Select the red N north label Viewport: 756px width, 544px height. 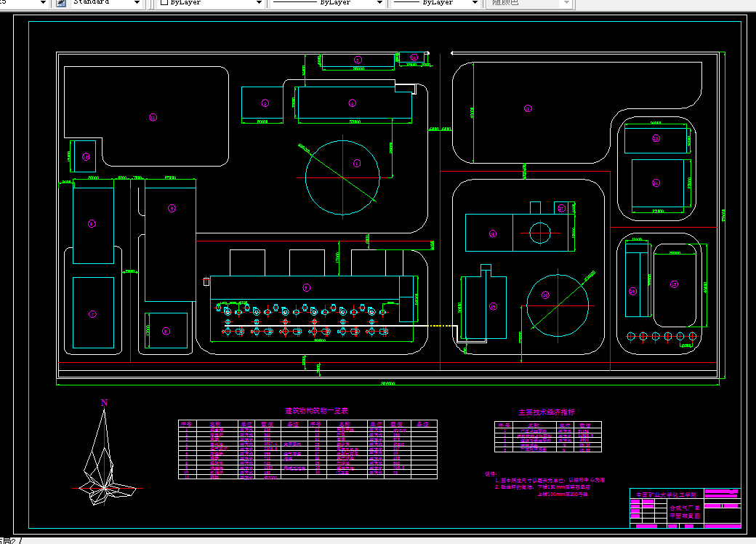click(104, 403)
